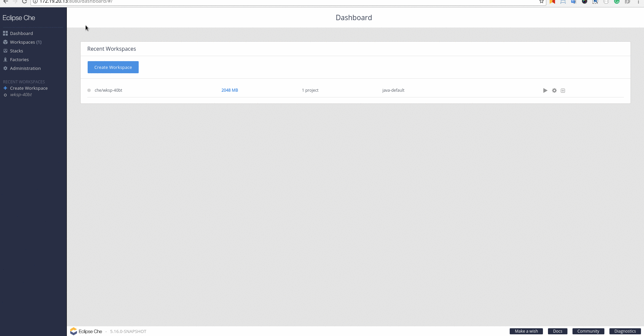644x336 pixels.
Task: Click site info icon in address bar
Action: tap(35, 2)
